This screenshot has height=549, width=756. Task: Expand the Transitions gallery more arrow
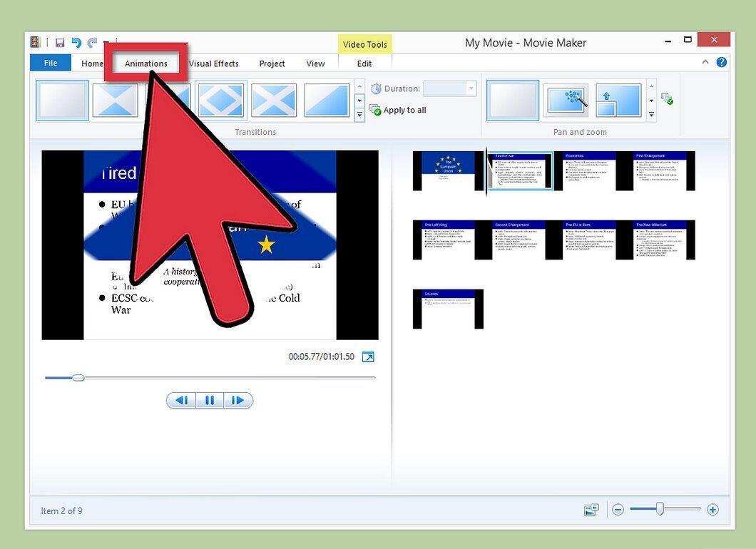click(359, 115)
